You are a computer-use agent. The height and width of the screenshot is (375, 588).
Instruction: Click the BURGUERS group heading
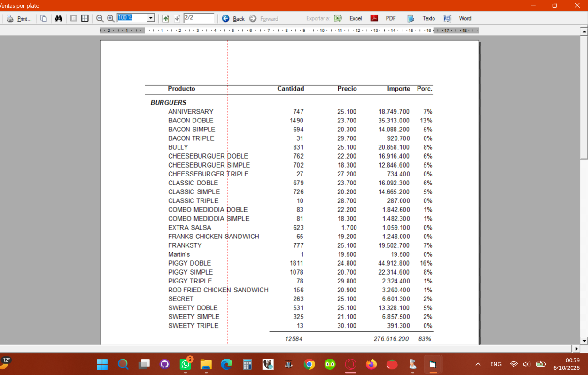click(x=169, y=102)
